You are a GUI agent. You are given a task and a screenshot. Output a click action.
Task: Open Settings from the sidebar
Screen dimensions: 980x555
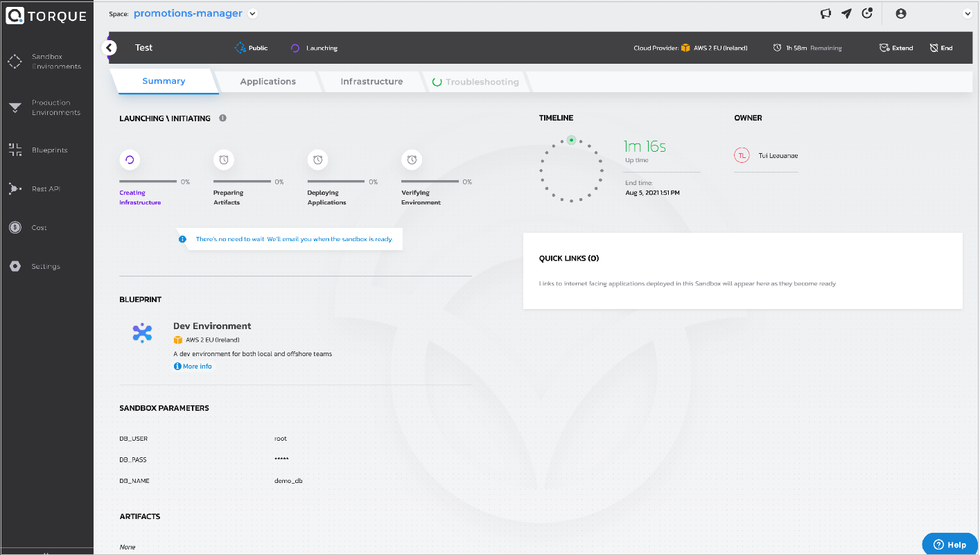coord(46,266)
